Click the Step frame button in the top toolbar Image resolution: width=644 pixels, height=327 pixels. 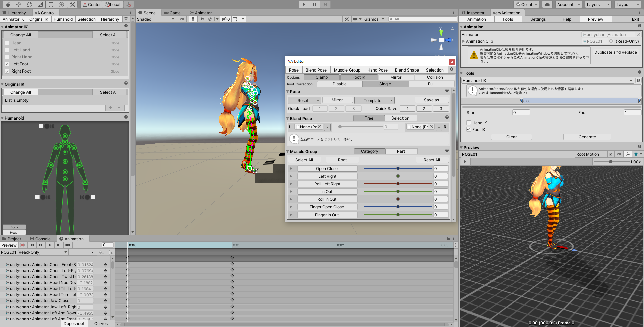coord(325,4)
